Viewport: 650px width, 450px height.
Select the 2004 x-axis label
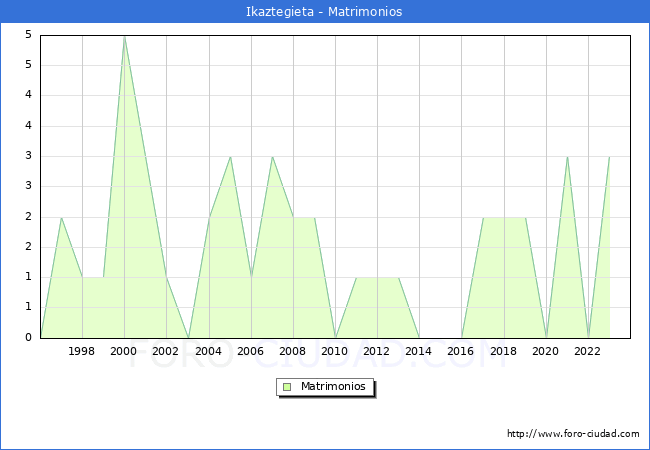point(208,351)
